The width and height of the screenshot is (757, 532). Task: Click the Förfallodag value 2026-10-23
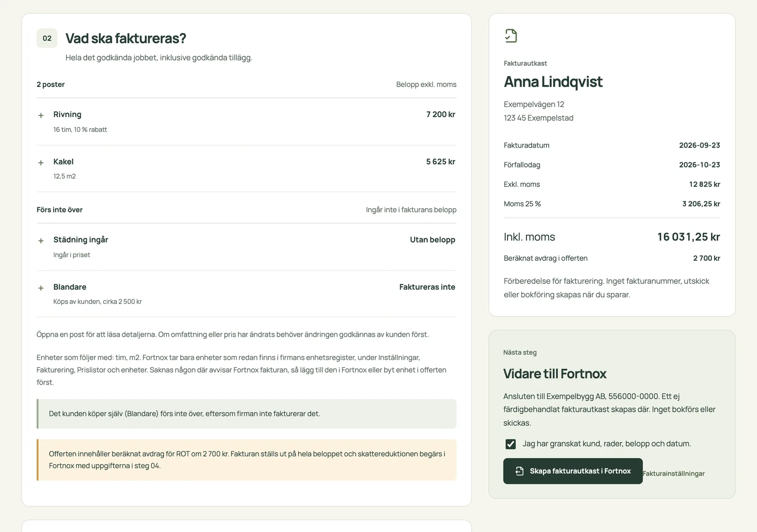pos(699,165)
